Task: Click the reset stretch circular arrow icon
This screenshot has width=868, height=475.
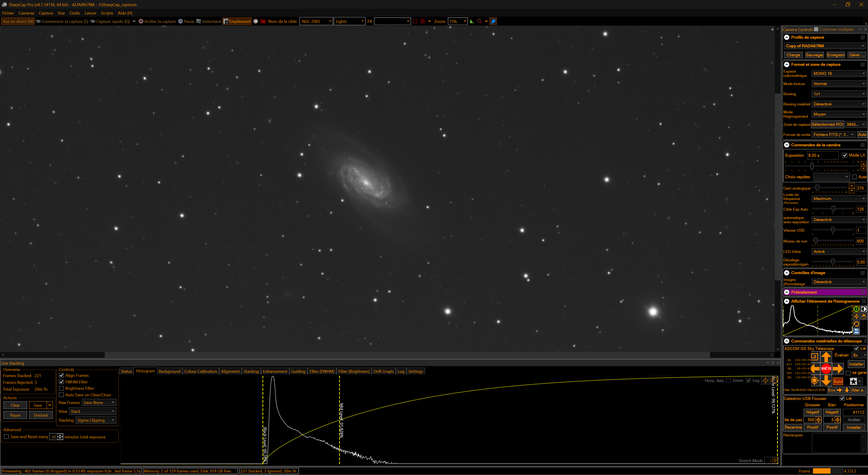Action: [x=856, y=324]
